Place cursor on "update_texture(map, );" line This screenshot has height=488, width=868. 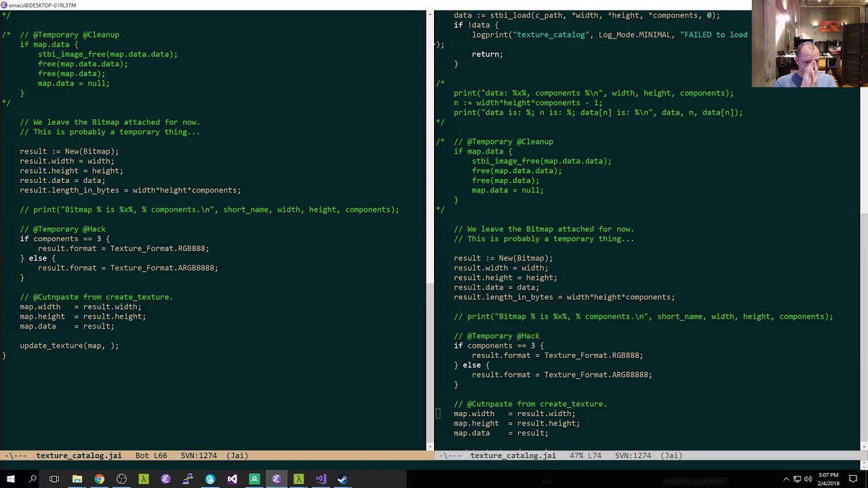(69, 346)
